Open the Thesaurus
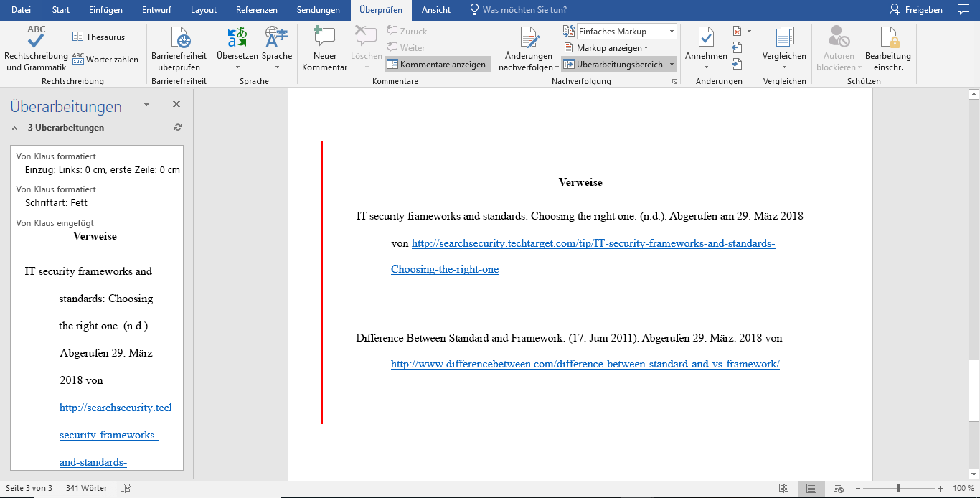The width and height of the screenshot is (980, 498). coord(98,37)
